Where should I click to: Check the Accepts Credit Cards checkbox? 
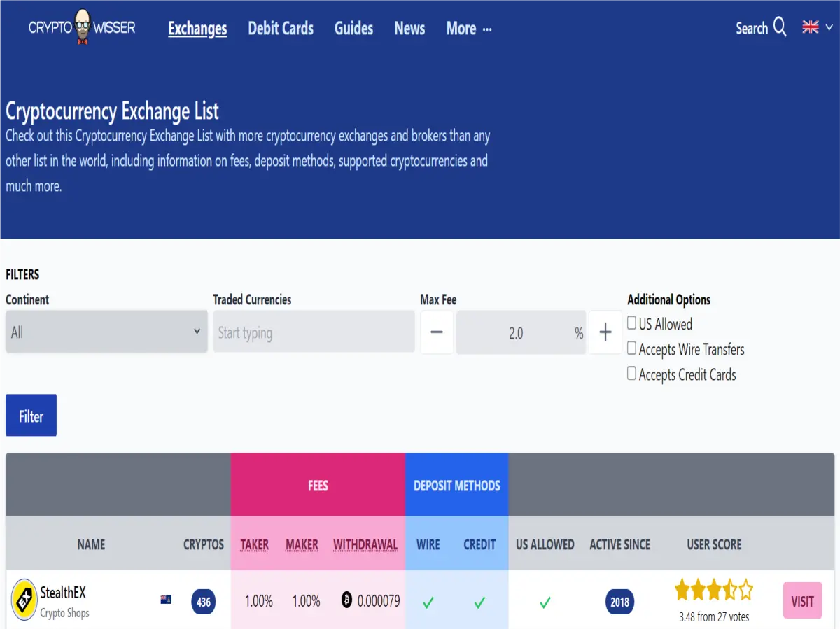click(x=632, y=374)
